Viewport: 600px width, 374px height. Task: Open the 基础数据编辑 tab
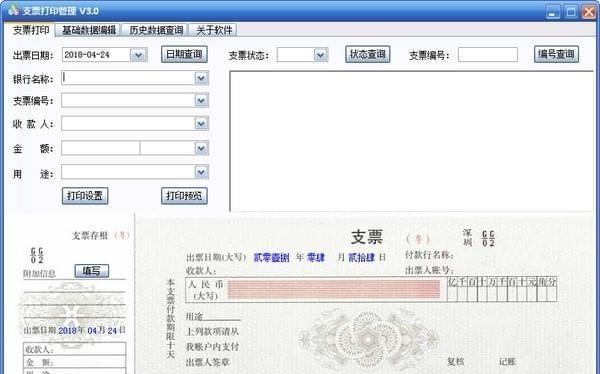[88, 30]
